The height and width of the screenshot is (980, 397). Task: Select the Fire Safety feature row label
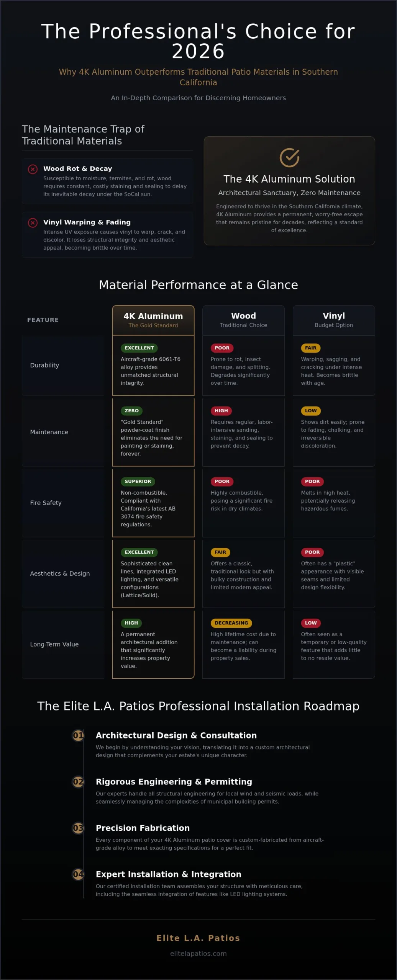(46, 503)
